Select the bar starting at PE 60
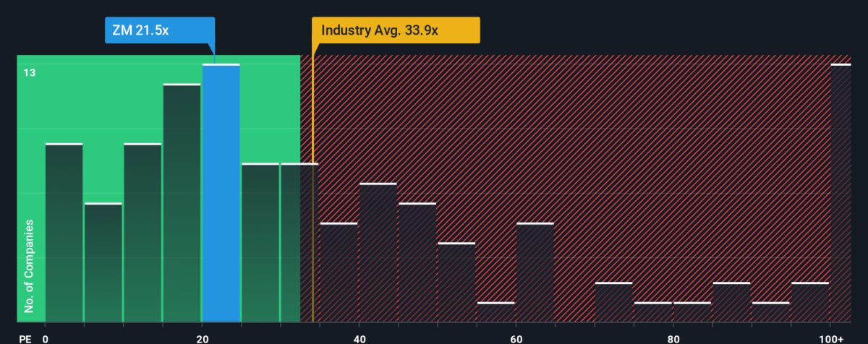Viewport: 868px width, 344px height. (x=535, y=272)
